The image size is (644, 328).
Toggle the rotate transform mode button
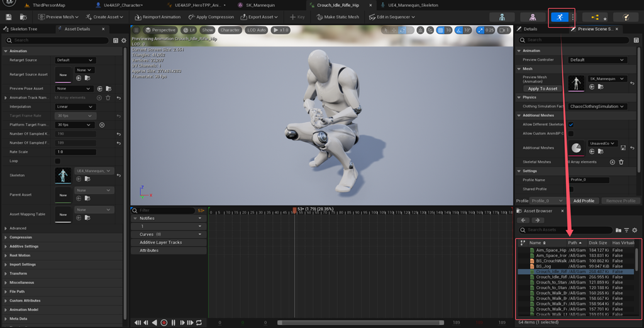(x=402, y=30)
